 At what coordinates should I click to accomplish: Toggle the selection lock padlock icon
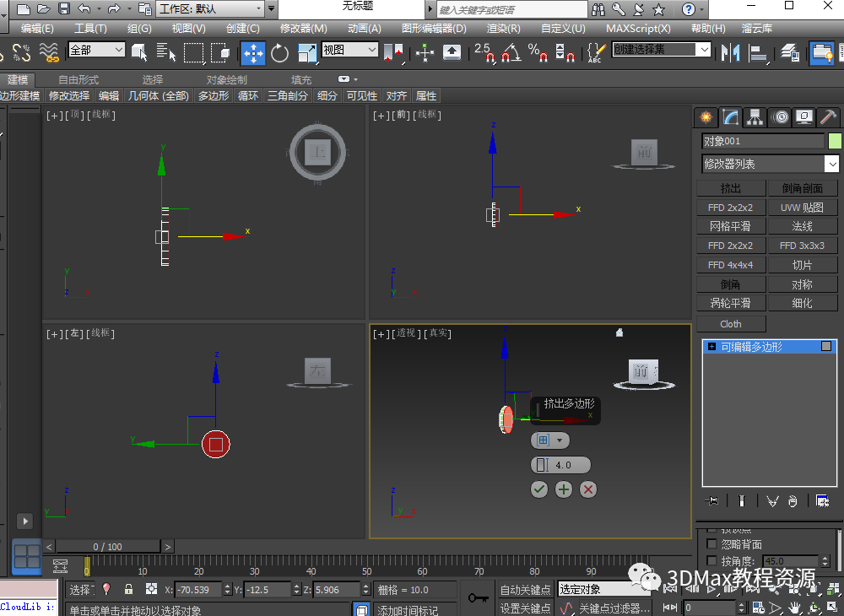(128, 589)
